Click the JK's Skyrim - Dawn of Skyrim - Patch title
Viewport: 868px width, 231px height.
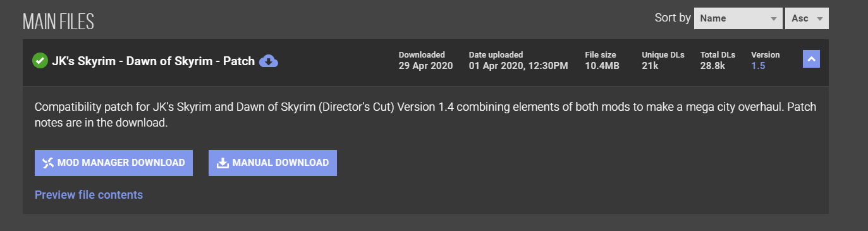(154, 61)
